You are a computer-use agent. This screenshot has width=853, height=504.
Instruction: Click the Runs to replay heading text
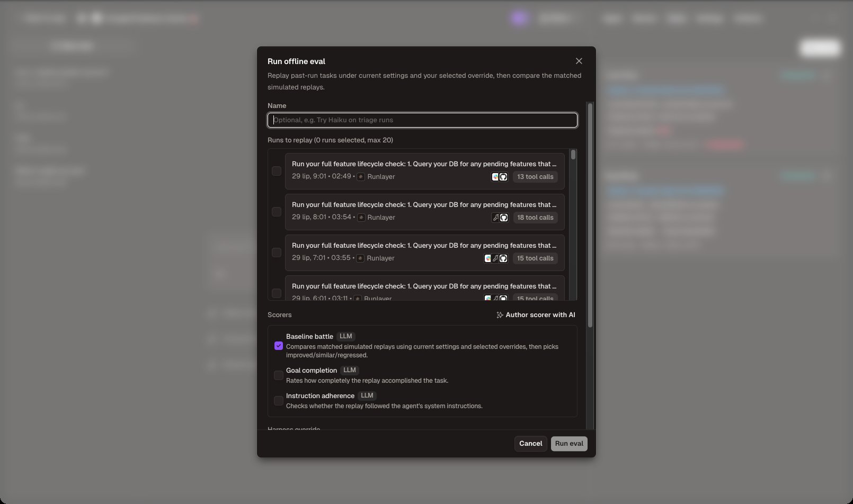coord(330,140)
